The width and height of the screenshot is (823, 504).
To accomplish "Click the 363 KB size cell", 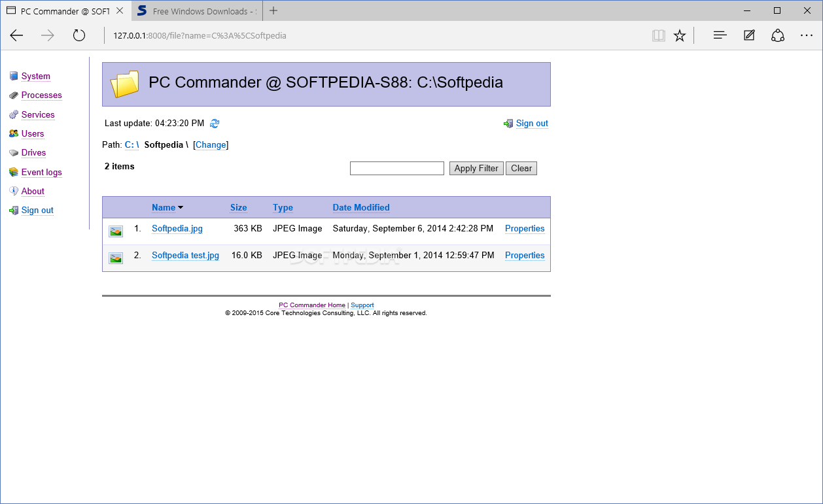I will (248, 229).
